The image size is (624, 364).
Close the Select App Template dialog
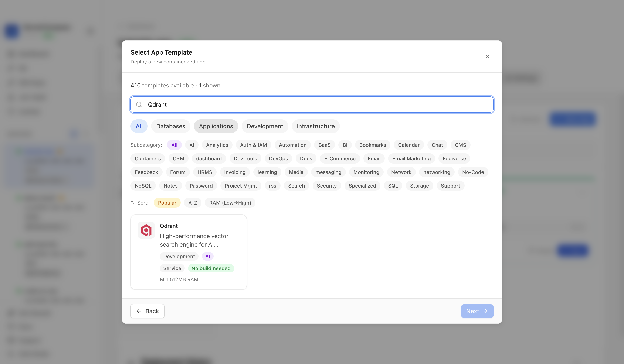pos(487,56)
